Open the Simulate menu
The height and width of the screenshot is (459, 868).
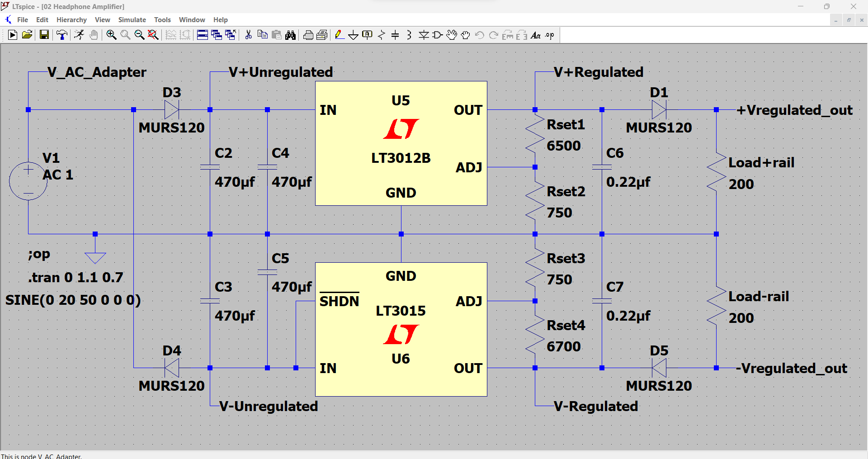[132, 19]
